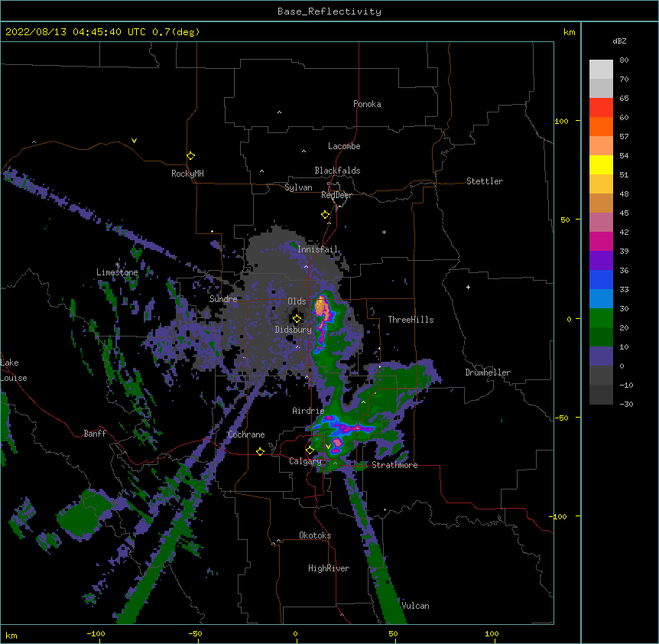Click the RedDeer city label
659x644 pixels.
click(336, 195)
